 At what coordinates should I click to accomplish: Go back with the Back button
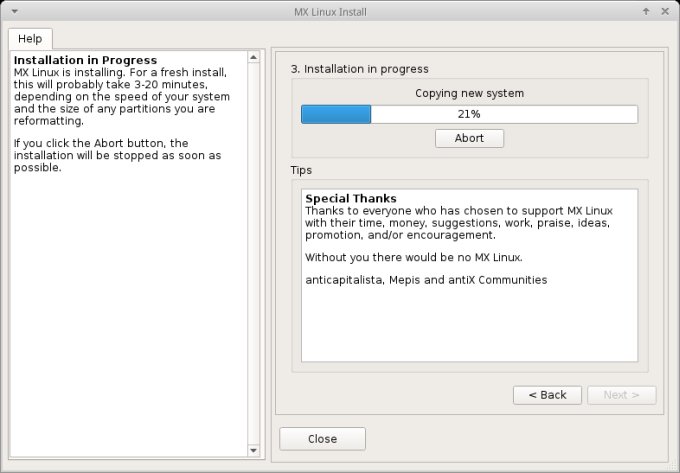[x=547, y=395]
